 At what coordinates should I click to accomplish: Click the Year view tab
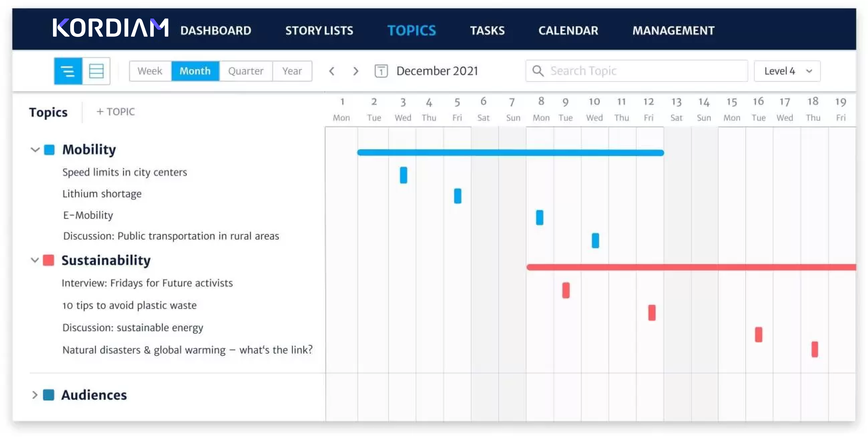(292, 71)
